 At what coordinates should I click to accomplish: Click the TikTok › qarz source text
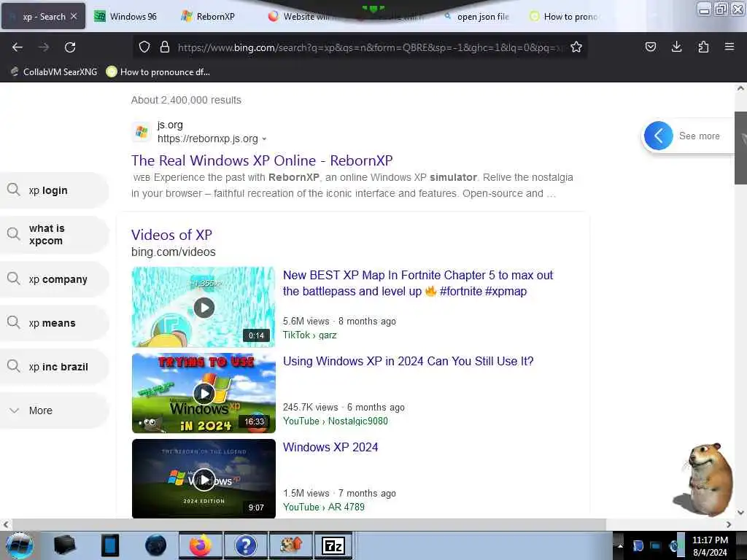tap(309, 335)
